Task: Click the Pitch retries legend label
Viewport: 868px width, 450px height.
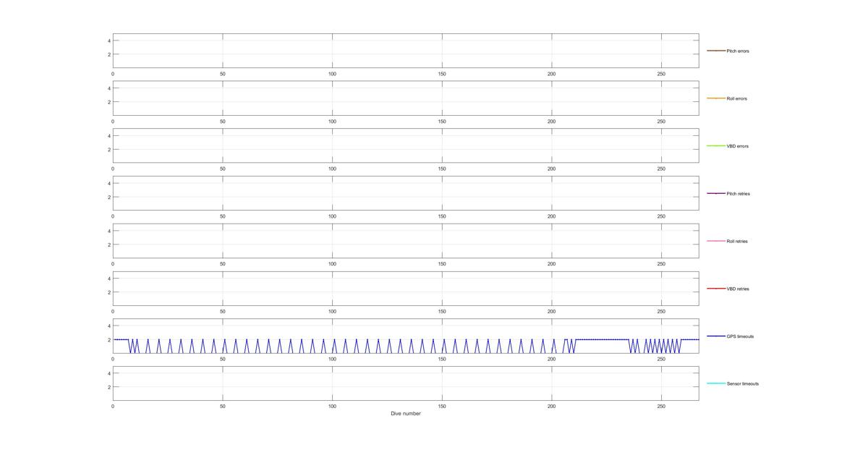Action: coord(738,194)
